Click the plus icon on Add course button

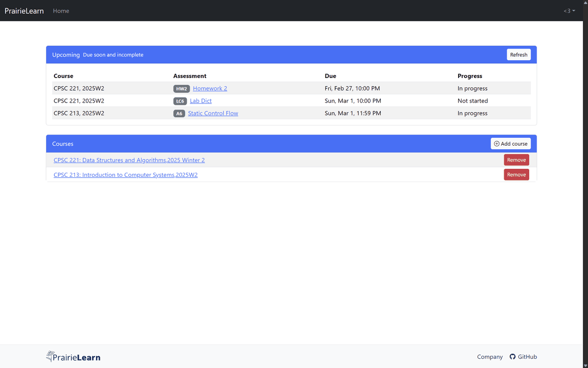point(496,143)
